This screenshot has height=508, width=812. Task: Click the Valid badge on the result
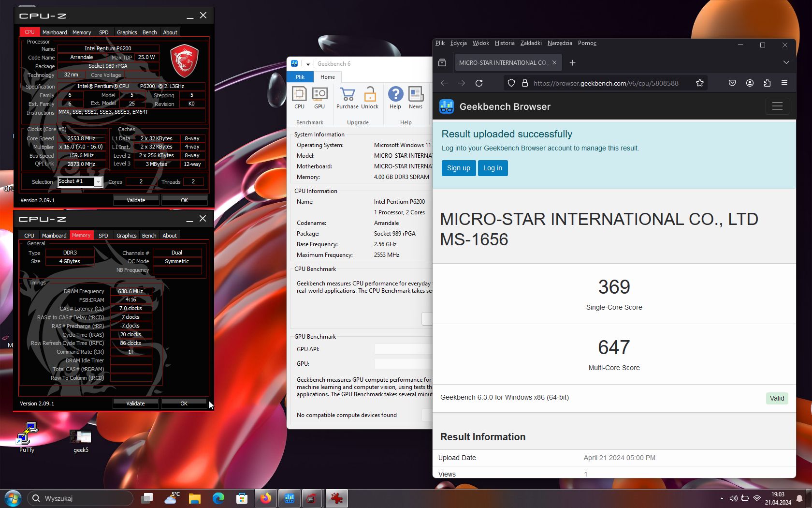777,398
